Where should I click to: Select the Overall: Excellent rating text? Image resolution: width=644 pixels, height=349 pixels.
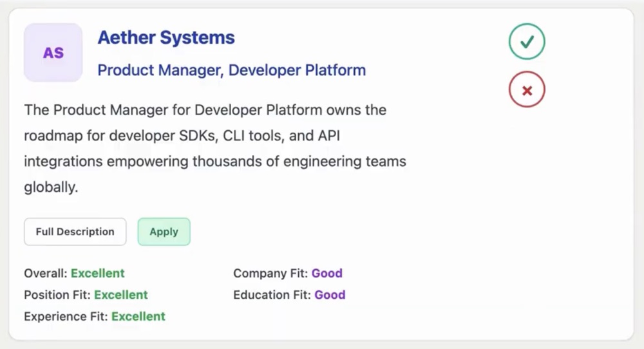click(74, 273)
